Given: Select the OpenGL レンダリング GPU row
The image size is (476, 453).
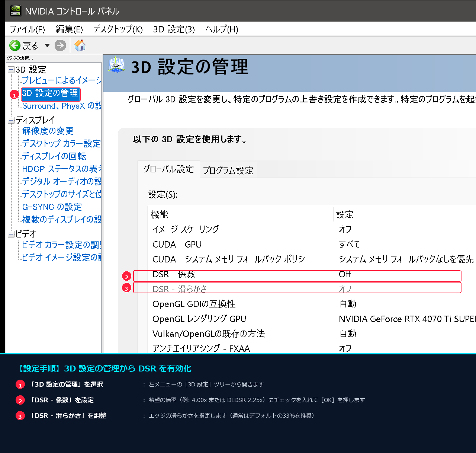Looking at the screenshot, I should coord(312,319).
